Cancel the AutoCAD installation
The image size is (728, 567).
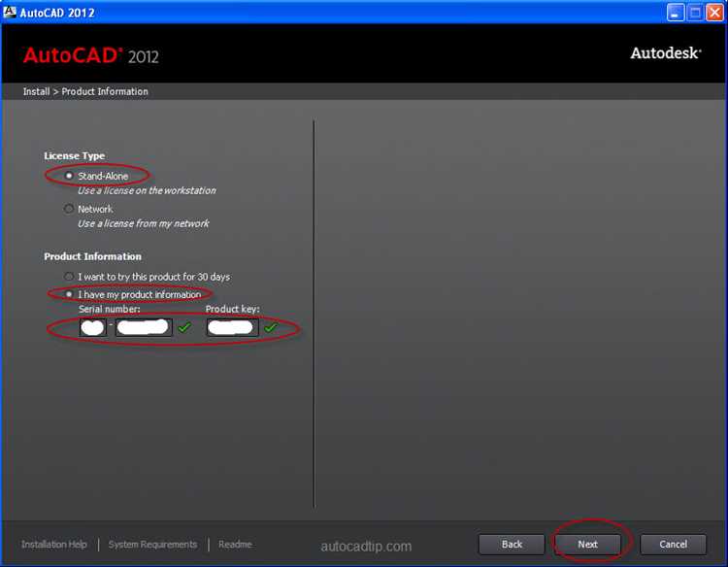point(674,545)
